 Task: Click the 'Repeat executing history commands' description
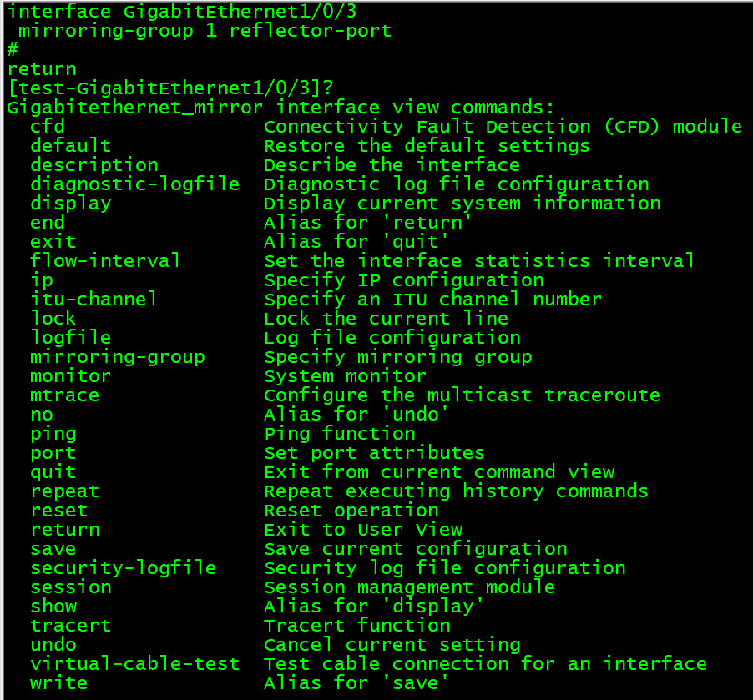(456, 491)
